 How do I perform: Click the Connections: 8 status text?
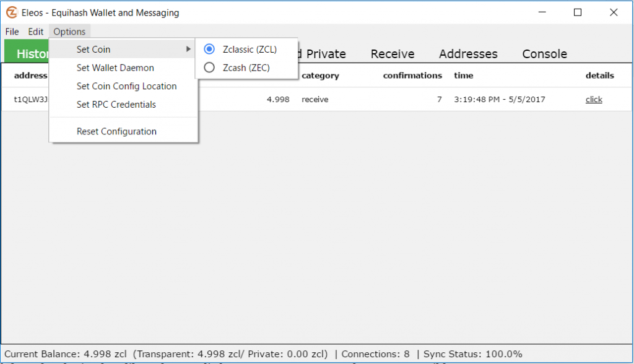click(x=375, y=354)
